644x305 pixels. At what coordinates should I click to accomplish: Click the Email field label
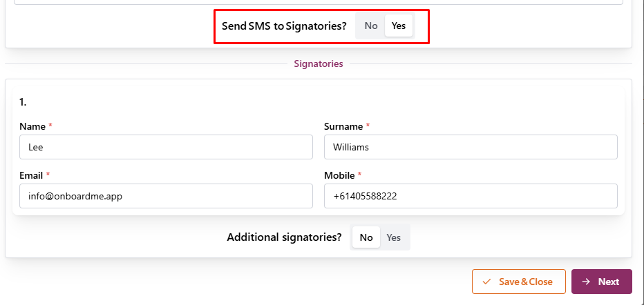[31, 175]
